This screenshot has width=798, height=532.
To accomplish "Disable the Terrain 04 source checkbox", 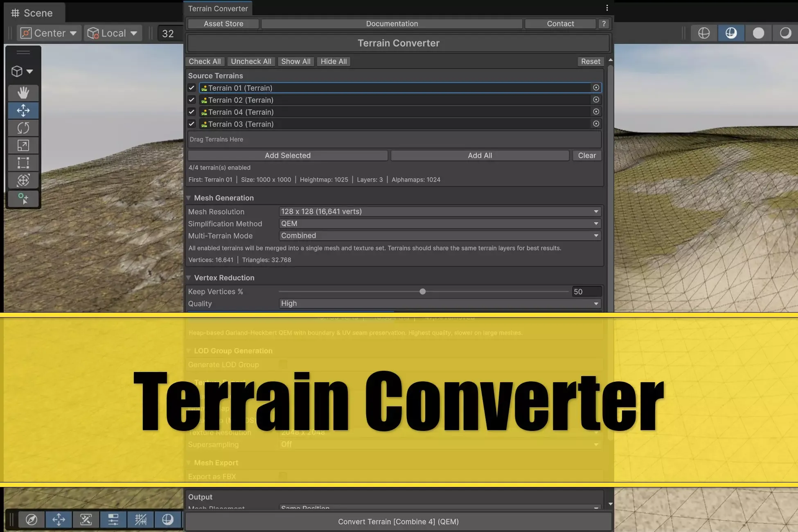I will click(x=192, y=112).
